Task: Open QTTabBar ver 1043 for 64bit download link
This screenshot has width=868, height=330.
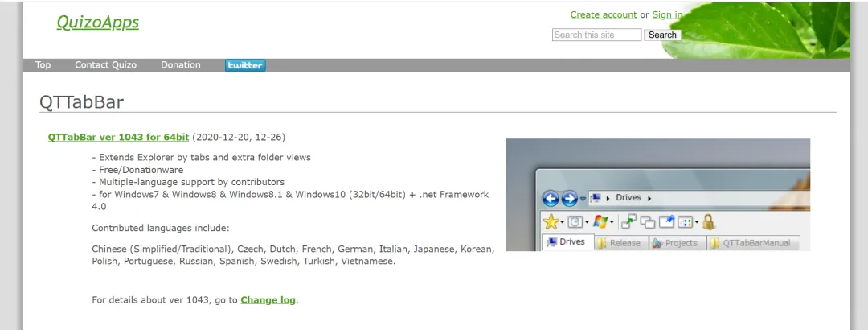Action: [118, 137]
